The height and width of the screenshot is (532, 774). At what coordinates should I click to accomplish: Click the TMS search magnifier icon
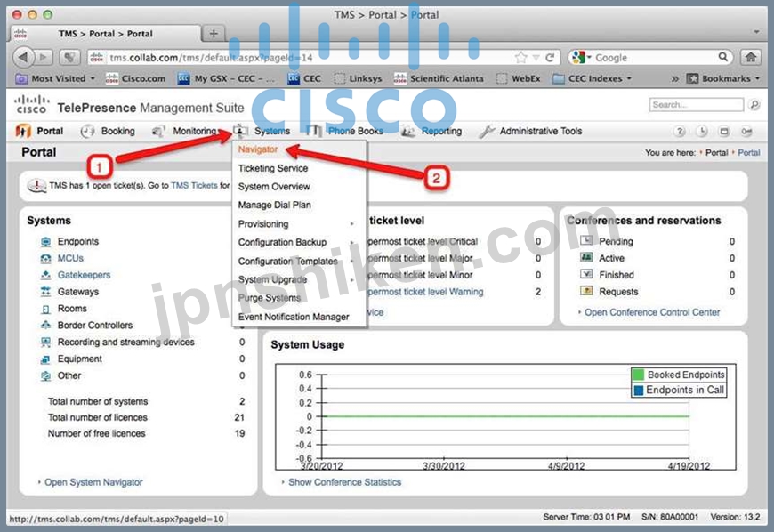tap(754, 105)
